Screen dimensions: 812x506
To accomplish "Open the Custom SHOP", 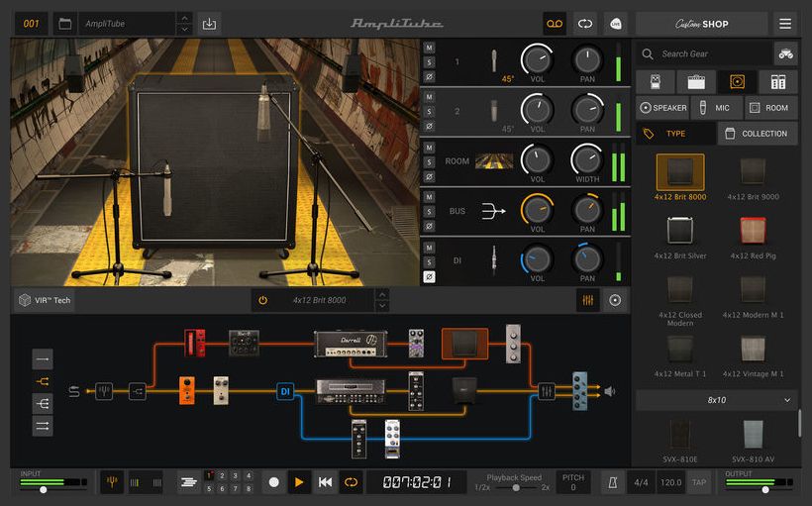I will 702,24.
